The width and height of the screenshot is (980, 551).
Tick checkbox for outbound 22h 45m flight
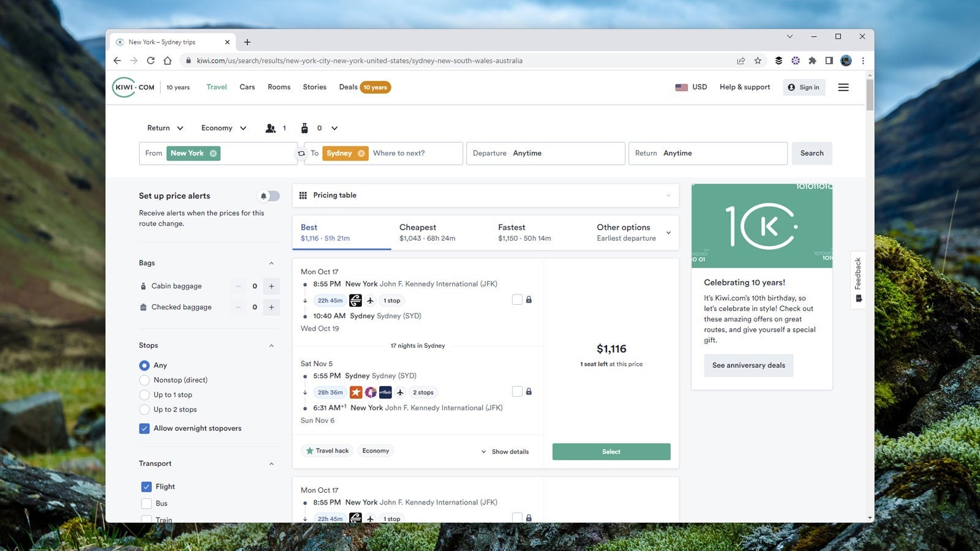tap(517, 299)
